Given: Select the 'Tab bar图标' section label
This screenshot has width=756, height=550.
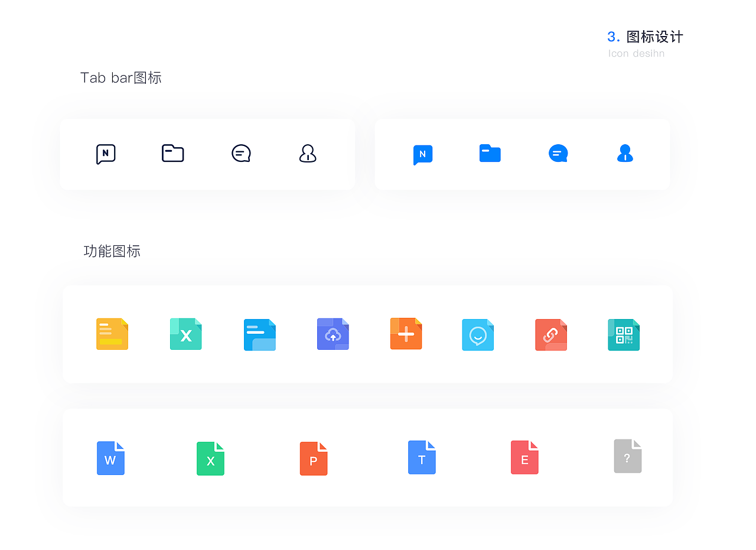Looking at the screenshot, I should [x=121, y=78].
